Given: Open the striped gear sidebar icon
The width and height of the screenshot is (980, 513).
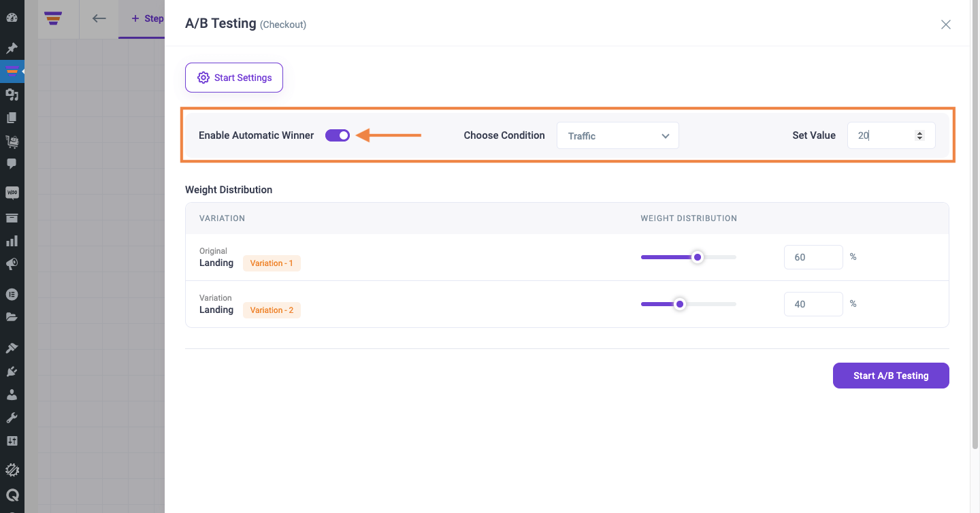Looking at the screenshot, I should (12, 469).
